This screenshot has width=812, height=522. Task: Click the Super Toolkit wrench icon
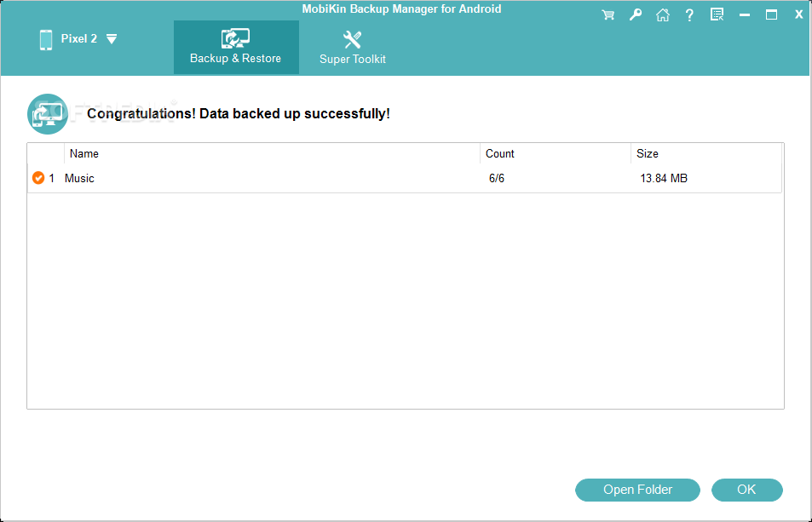(x=352, y=40)
